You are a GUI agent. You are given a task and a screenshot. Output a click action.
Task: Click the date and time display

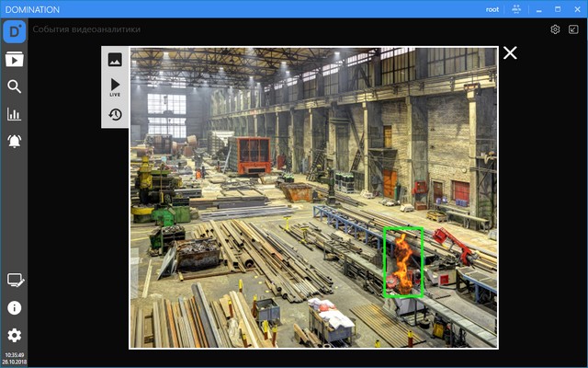[14, 358]
